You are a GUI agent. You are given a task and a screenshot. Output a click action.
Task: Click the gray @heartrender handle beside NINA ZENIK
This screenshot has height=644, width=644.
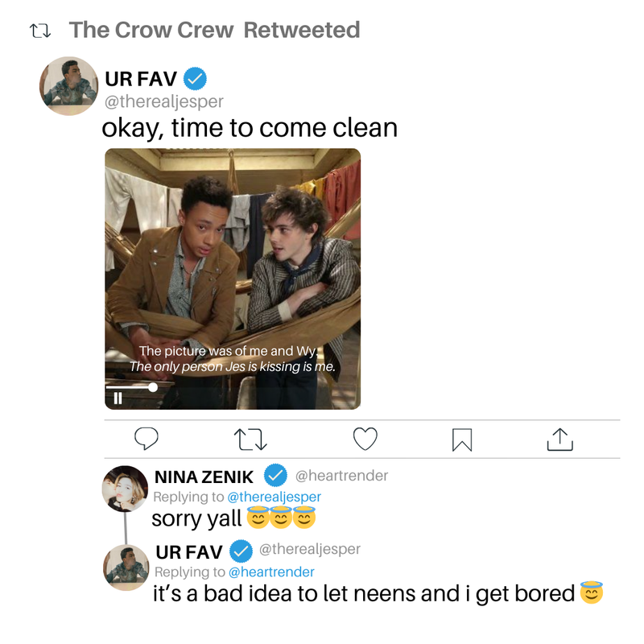[x=341, y=476]
